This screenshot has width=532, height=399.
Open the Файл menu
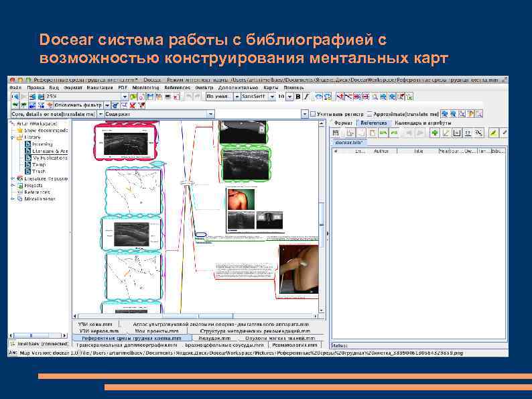coord(16,88)
